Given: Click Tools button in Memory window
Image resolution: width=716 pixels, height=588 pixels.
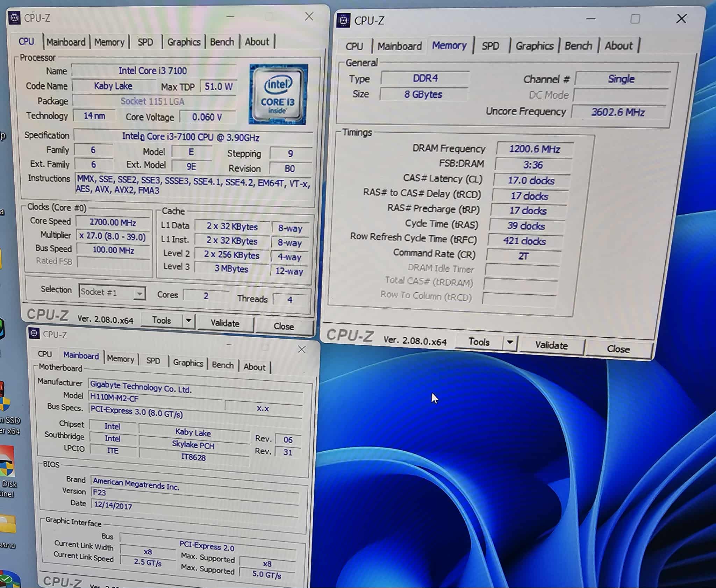Looking at the screenshot, I should [479, 342].
